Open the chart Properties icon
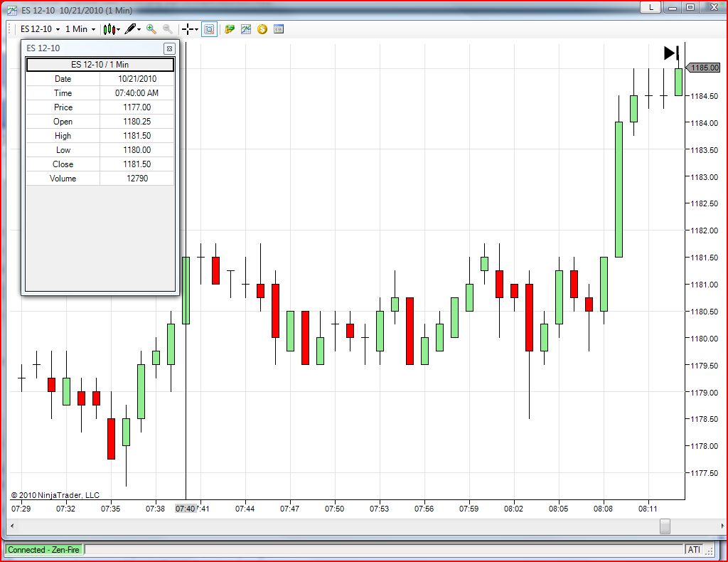 tap(279, 29)
